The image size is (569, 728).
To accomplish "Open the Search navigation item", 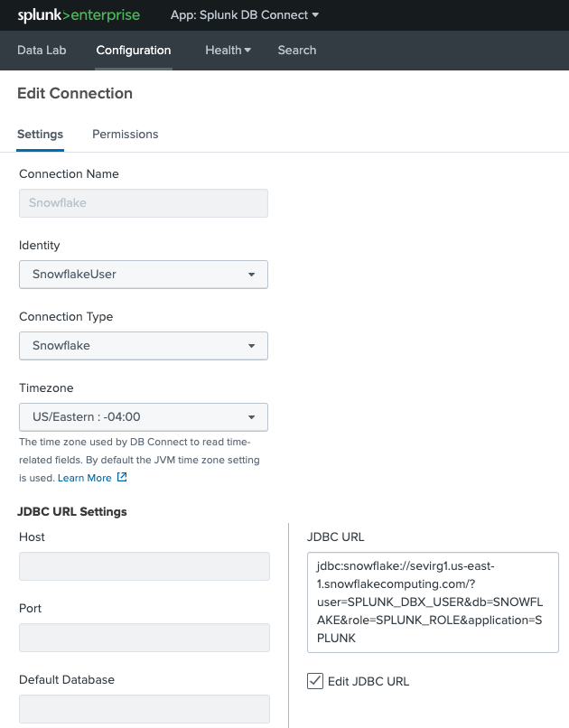I will coord(296,51).
